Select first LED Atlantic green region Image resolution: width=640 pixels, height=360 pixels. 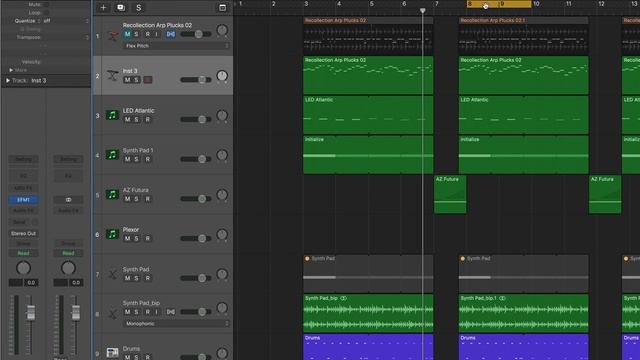368,115
